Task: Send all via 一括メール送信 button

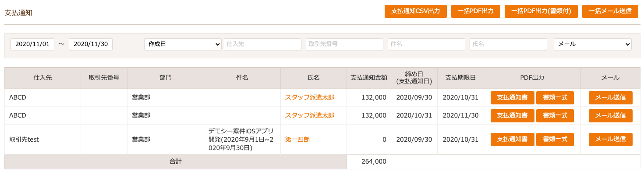Action: coord(610,11)
